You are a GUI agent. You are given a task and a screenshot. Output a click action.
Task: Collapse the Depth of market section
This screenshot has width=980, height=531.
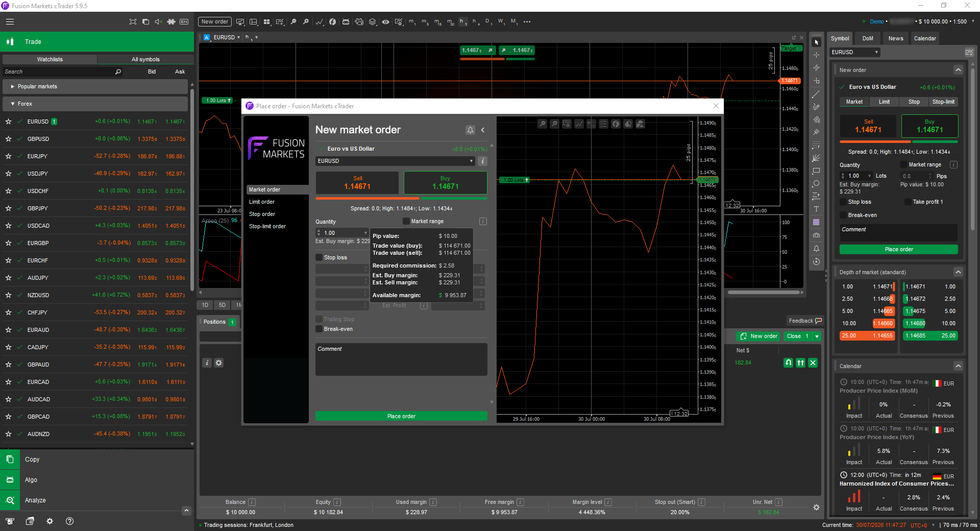click(958, 272)
